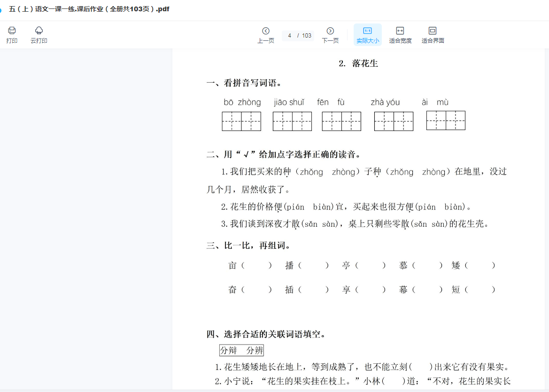Screen dimensions: 549x392
Task: Select the writing grid under ài mù
Action: (446, 120)
